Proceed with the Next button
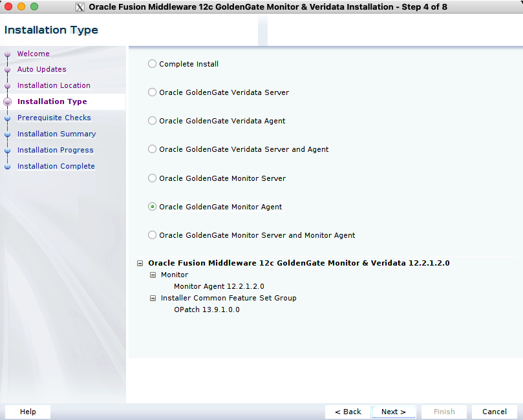Image resolution: width=523 pixels, height=420 pixels. click(x=394, y=412)
